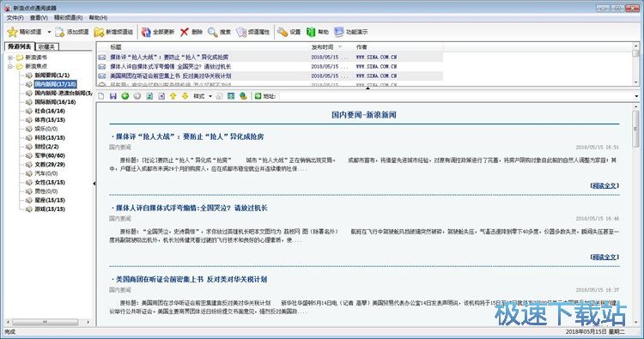Open the 帮助(H) menu
Viewport: 644px width, 339px height.
[98, 18]
